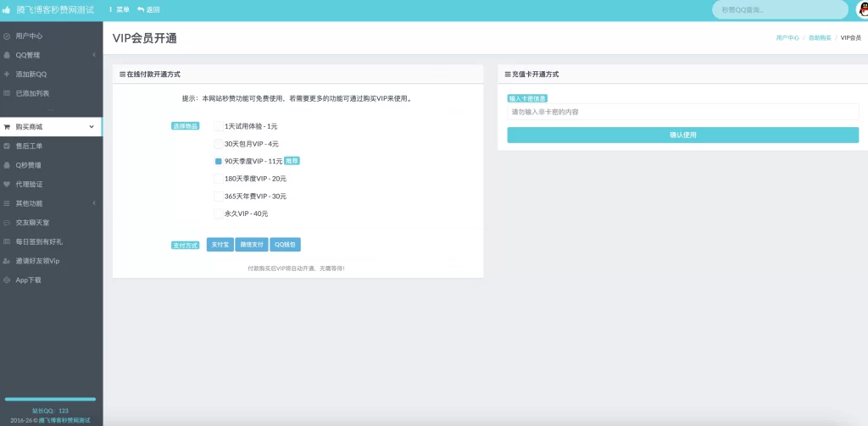868x426 pixels.
Task: Click the 请勿输入非卡密的内容 card input field
Action: [682, 112]
